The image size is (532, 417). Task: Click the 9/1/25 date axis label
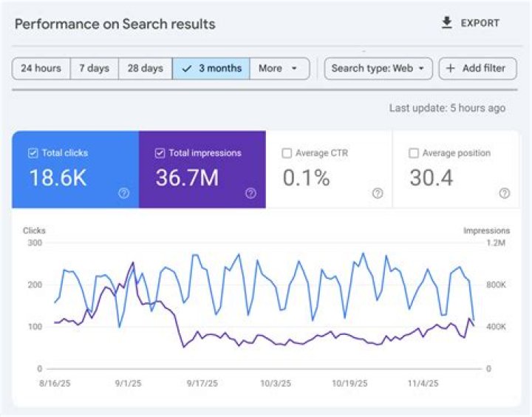(128, 384)
